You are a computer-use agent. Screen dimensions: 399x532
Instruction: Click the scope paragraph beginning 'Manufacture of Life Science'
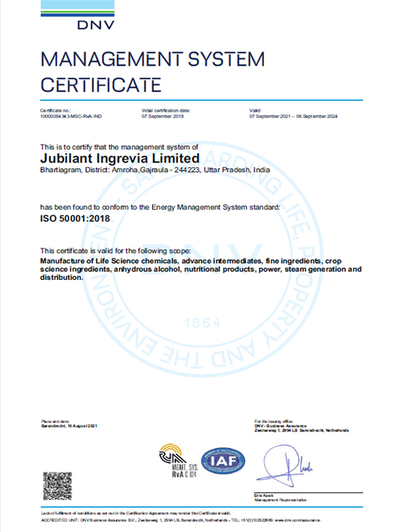click(x=201, y=269)
